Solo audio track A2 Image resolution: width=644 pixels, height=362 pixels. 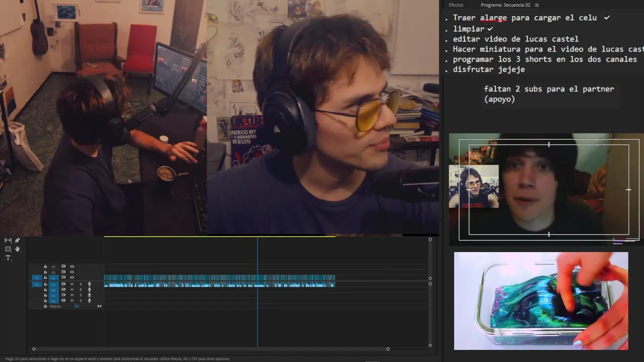coord(80,290)
